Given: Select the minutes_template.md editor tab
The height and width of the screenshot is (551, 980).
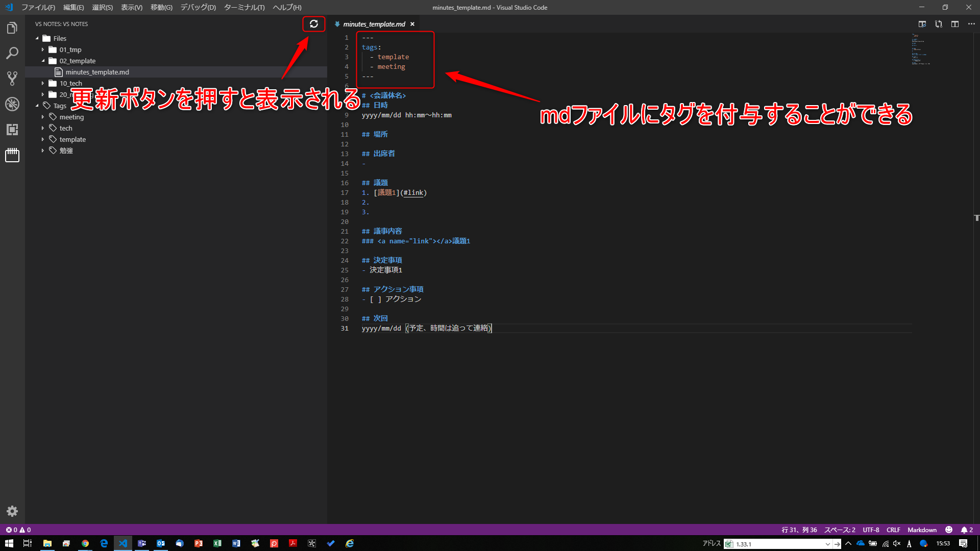Looking at the screenshot, I should pos(374,24).
